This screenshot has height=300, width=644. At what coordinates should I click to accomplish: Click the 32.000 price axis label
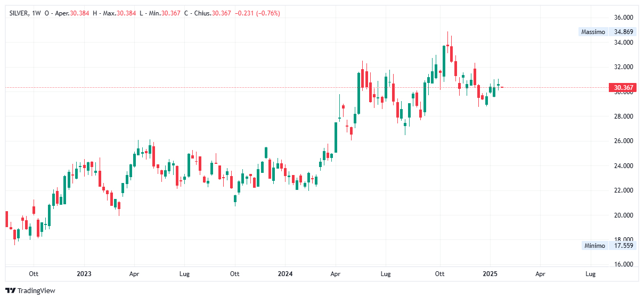623,67
